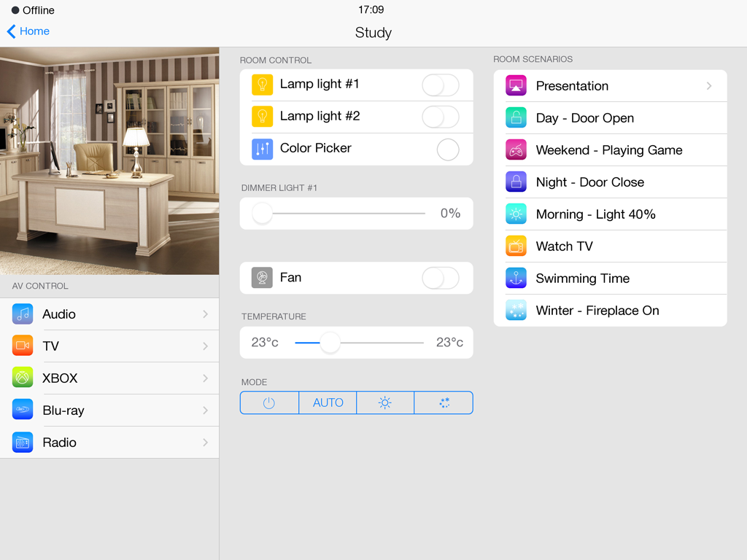Click the TV camera icon
The image size is (747, 560).
tap(23, 346)
